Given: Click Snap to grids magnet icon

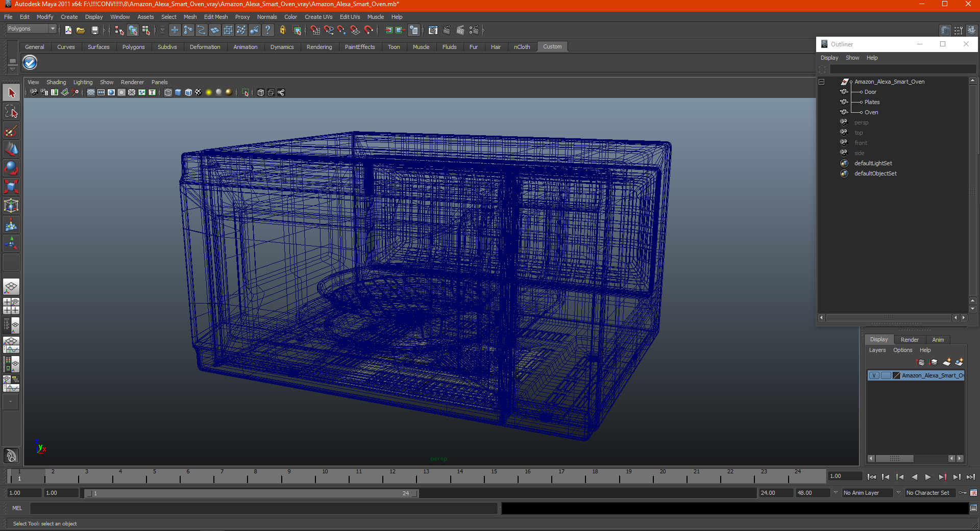Looking at the screenshot, I should tap(315, 31).
